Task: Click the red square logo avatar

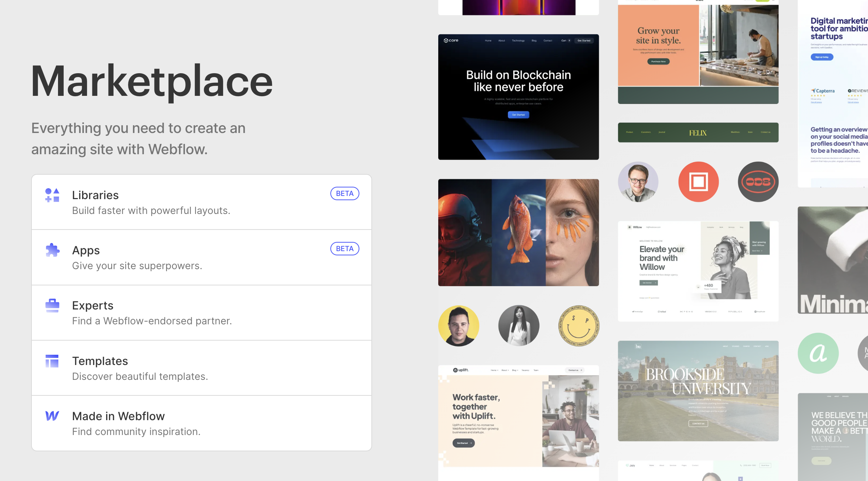Action: pos(698,182)
